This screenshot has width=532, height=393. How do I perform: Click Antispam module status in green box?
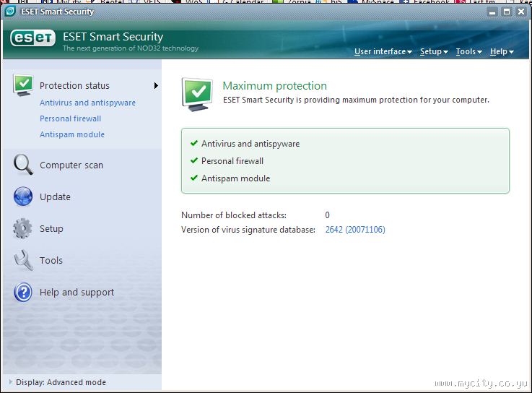point(235,178)
